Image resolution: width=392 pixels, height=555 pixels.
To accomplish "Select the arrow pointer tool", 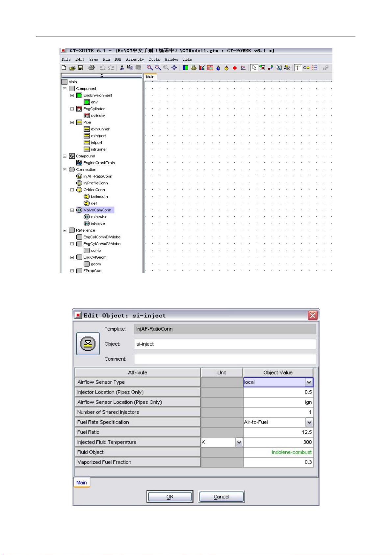I will point(254,68).
